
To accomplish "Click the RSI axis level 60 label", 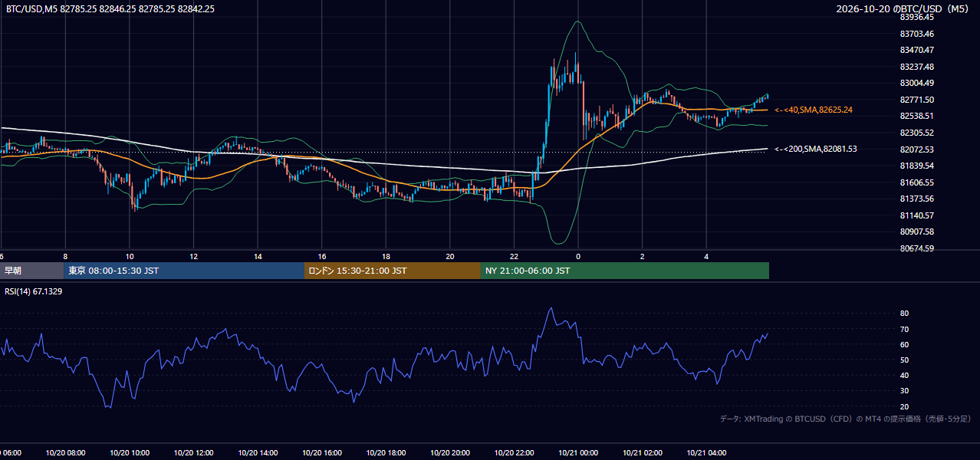I will [904, 344].
